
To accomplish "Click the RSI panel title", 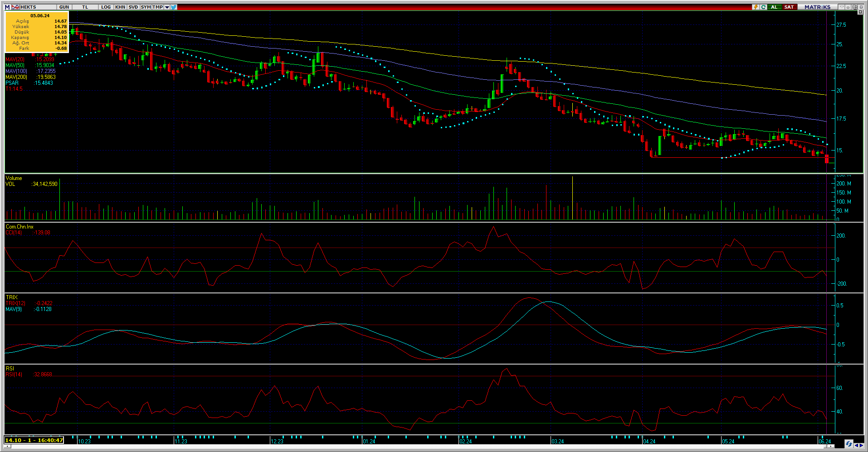I will pyautogui.click(x=10, y=369).
